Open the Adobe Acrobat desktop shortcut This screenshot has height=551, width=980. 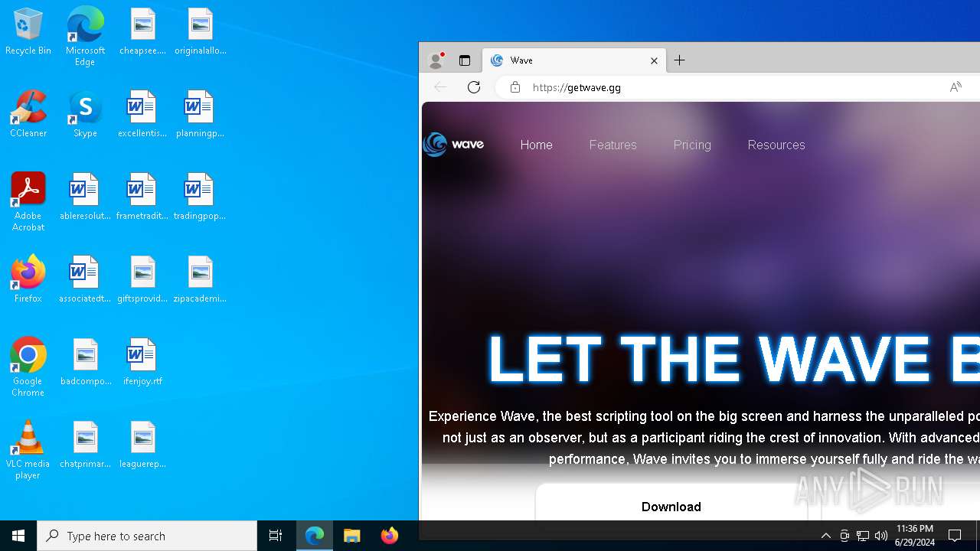coord(28,202)
